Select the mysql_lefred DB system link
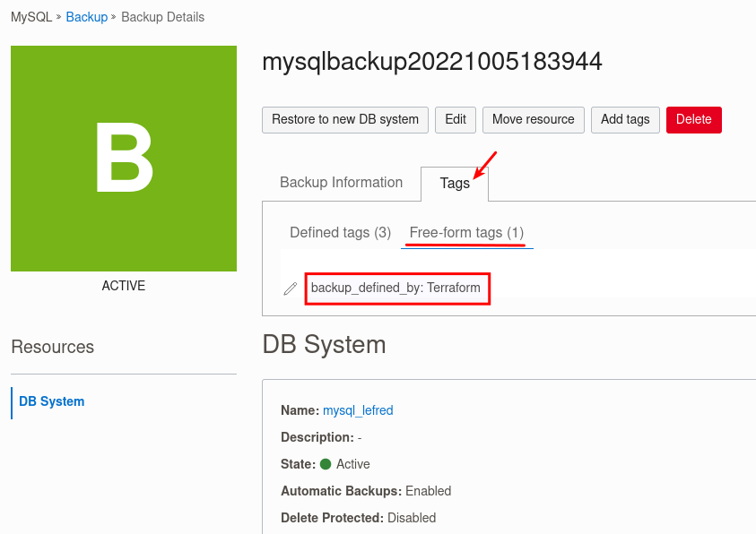 358,410
